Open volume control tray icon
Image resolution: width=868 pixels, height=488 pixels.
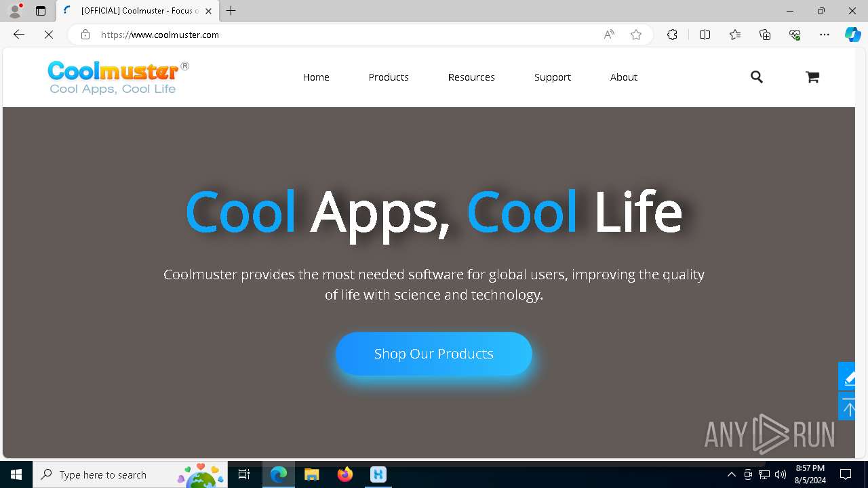point(781,474)
